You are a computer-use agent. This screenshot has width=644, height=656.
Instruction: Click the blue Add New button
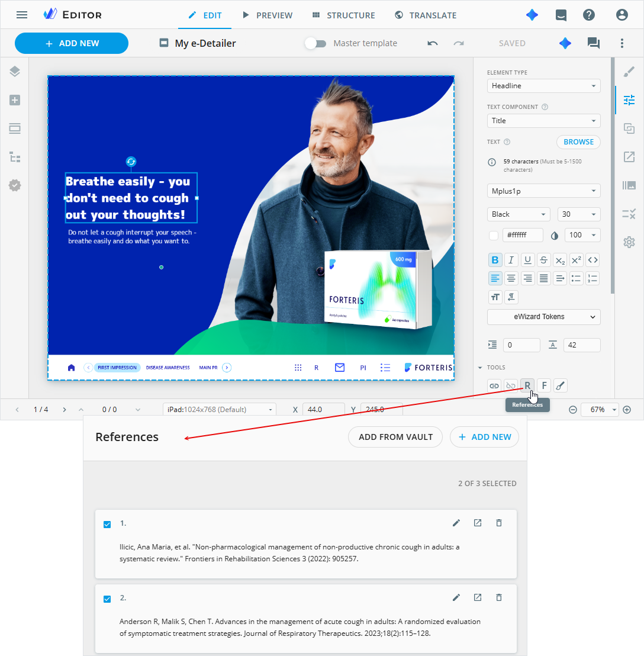coord(72,43)
